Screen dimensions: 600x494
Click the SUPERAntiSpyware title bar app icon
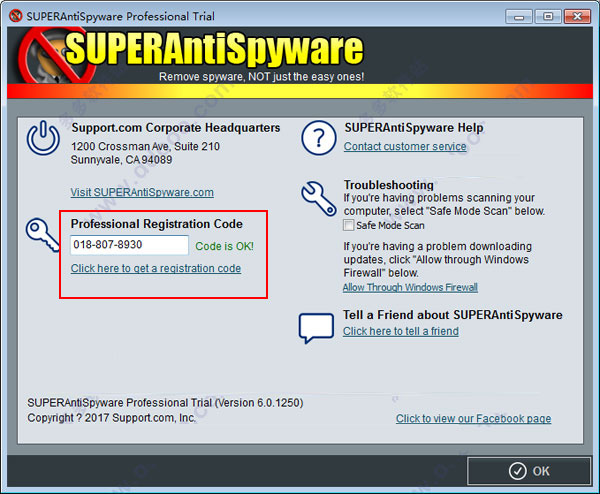click(x=16, y=16)
